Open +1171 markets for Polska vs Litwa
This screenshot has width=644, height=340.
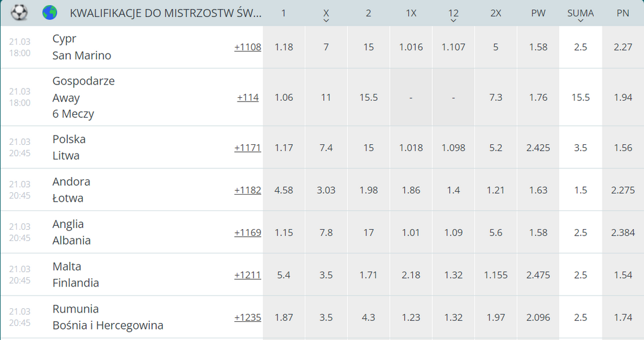[248, 148]
